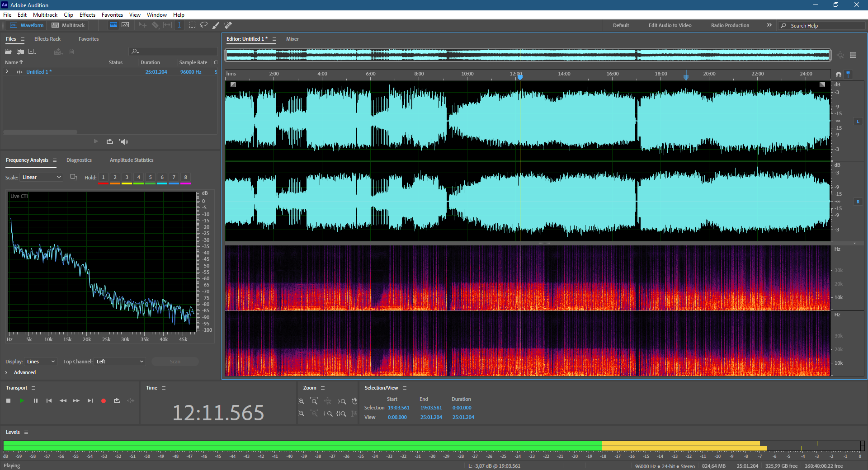Pause playback in Transport panel
This screenshot has width=868, height=470.
tap(36, 401)
